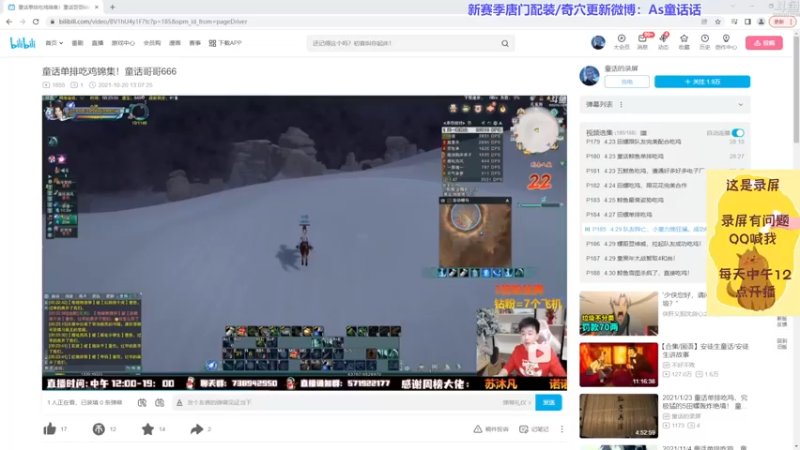Open the 合集/国语 安徒生童话 video title

tap(705, 350)
